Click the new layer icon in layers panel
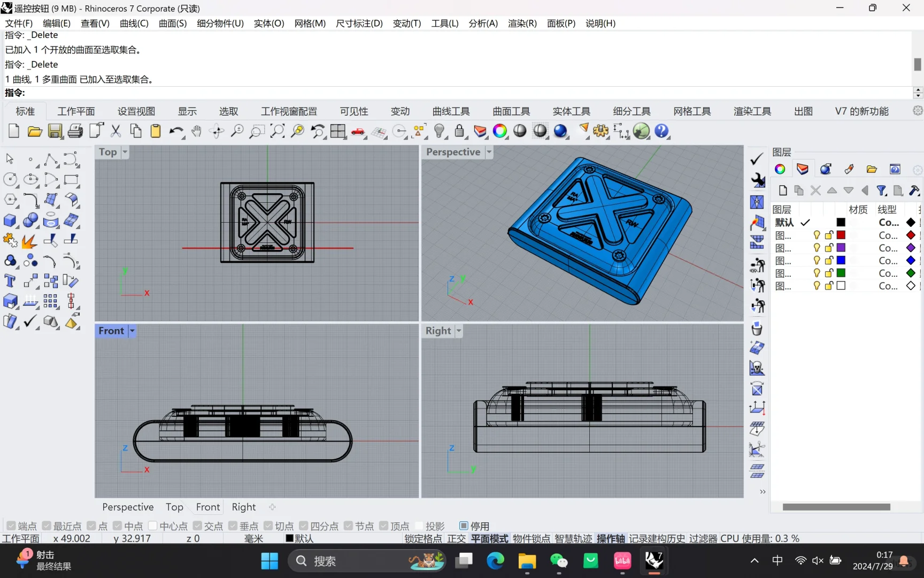This screenshot has width=924, height=578. [x=783, y=191]
